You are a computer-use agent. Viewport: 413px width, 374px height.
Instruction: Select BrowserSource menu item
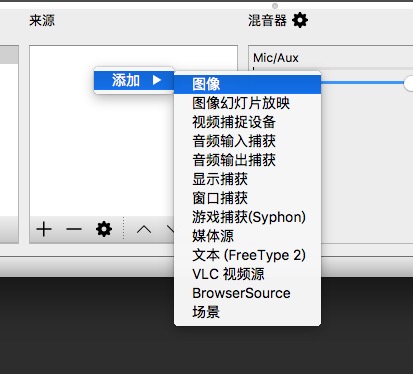247,293
